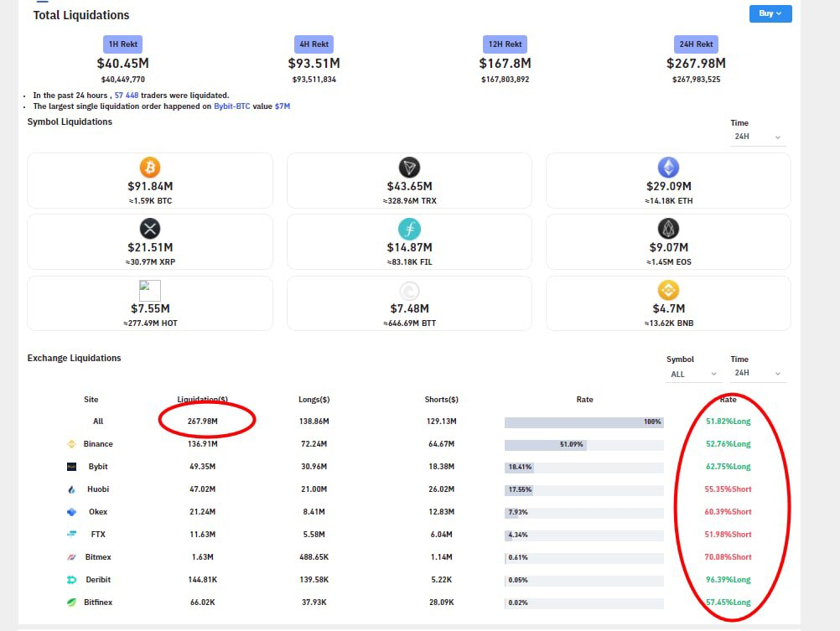
Task: Click the Okex exchange logo
Action: (71, 511)
